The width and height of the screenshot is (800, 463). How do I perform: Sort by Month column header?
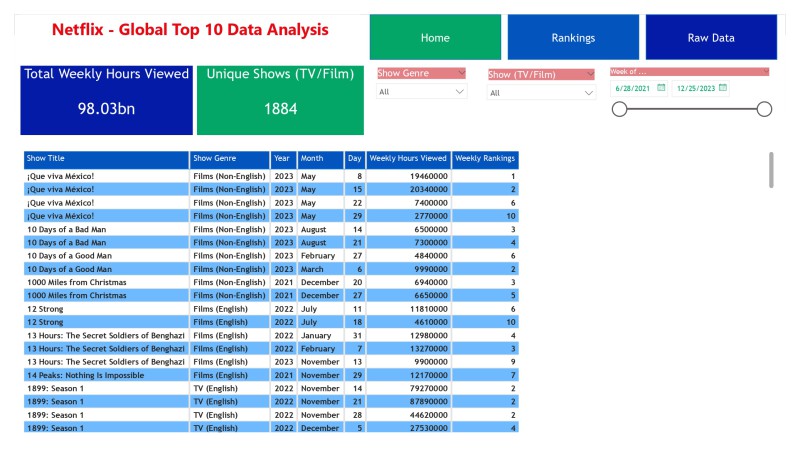click(x=320, y=159)
